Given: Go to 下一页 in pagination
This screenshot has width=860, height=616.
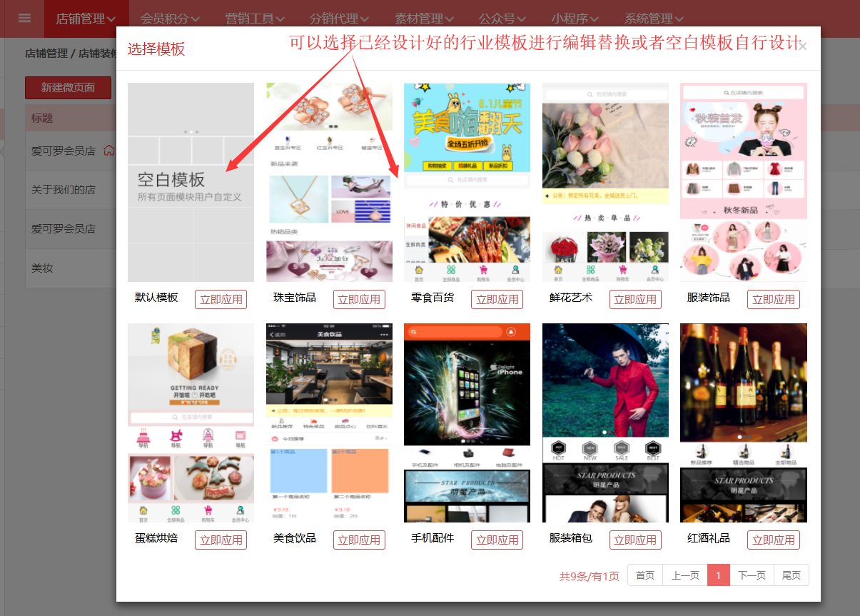Looking at the screenshot, I should [751, 575].
